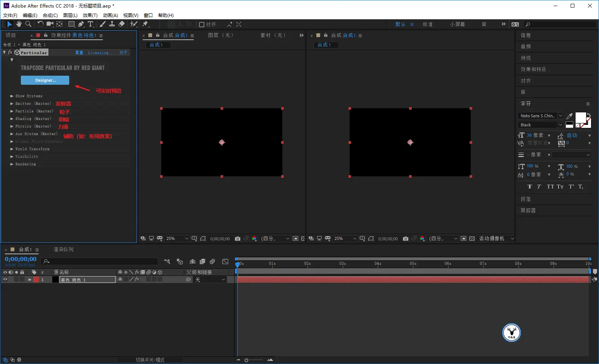This screenshot has height=364, width=599.
Task: Click the 关于 about link
Action: [x=123, y=53]
